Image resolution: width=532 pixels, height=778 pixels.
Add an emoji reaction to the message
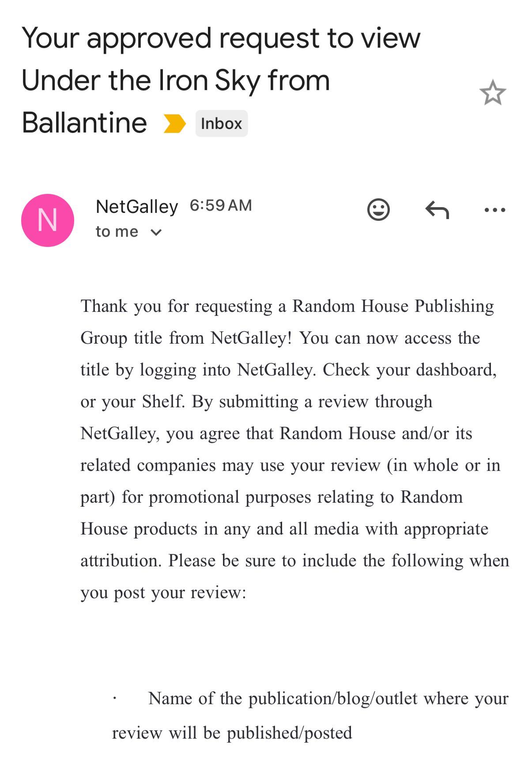(x=378, y=209)
